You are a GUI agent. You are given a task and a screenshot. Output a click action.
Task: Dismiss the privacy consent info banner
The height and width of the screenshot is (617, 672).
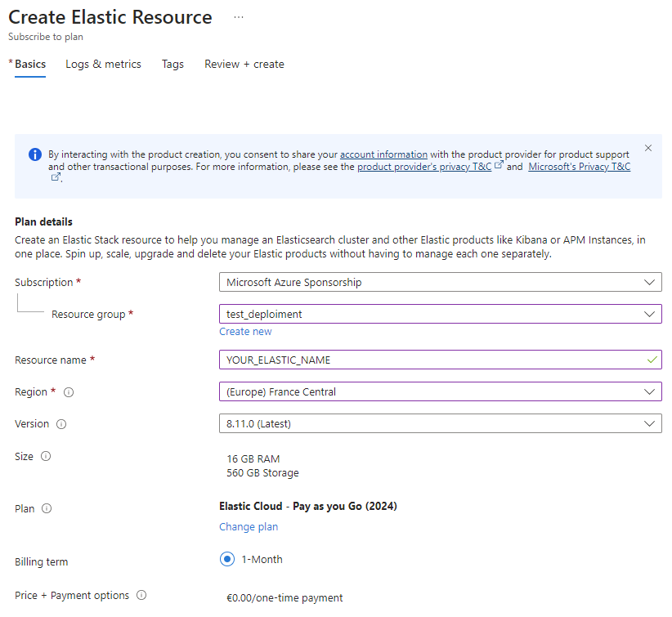tap(648, 148)
